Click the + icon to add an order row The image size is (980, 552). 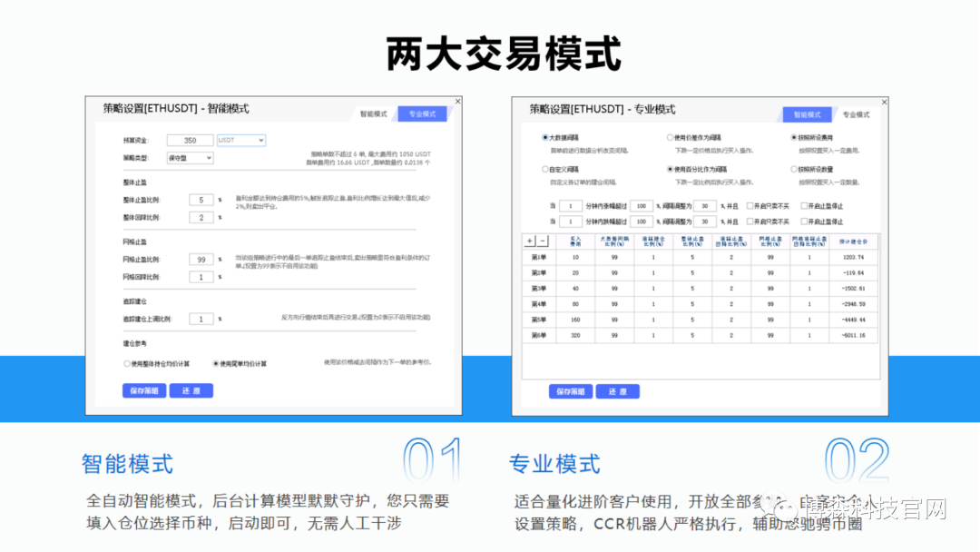[530, 241]
